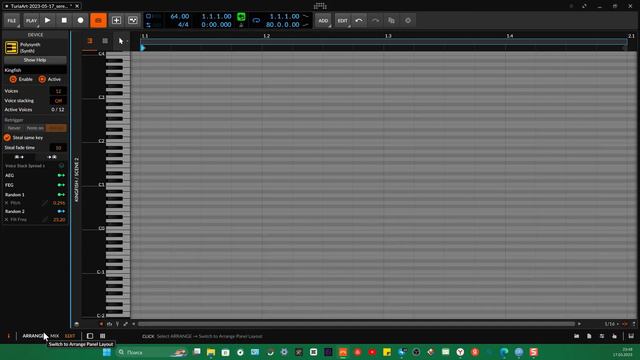Stop playback with the Stop button
This screenshot has width=640, height=360.
(x=64, y=20)
